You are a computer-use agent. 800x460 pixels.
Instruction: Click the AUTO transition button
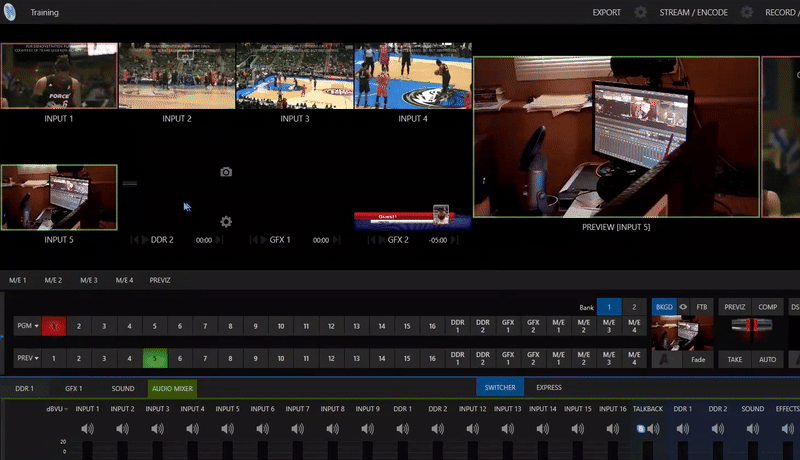click(x=767, y=360)
